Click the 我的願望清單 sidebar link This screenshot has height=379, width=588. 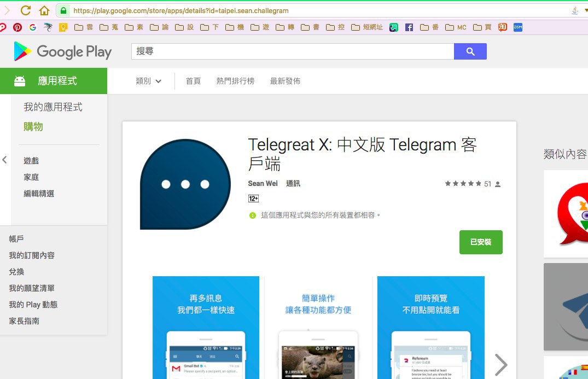pyautogui.click(x=32, y=288)
